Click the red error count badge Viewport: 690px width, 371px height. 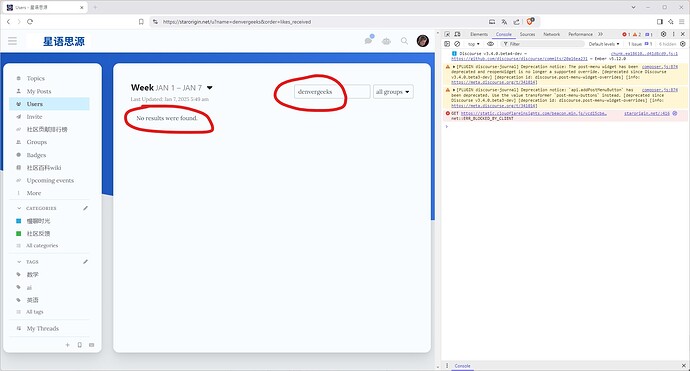coord(626,34)
